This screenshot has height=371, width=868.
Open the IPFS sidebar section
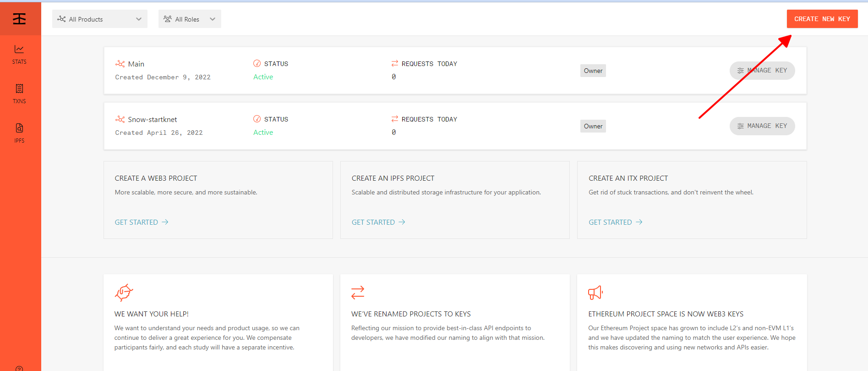(x=19, y=133)
